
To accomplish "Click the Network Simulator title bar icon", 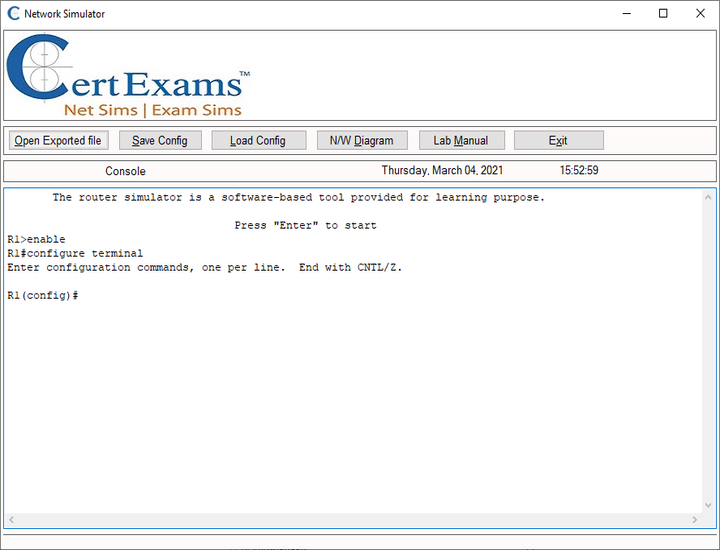I will coord(13,14).
